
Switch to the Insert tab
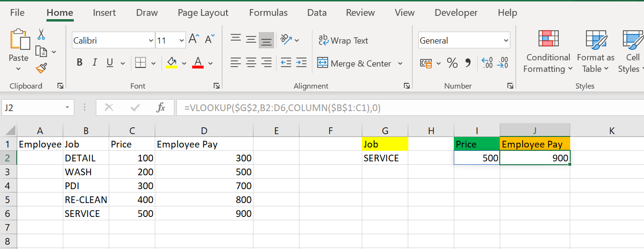pos(104,13)
